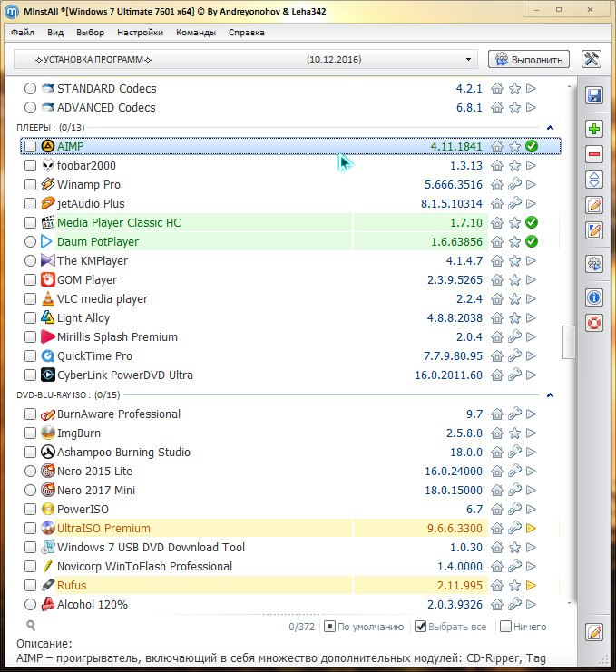Check the Rufus checkbox
This screenshot has height=672, width=616.
(30, 585)
